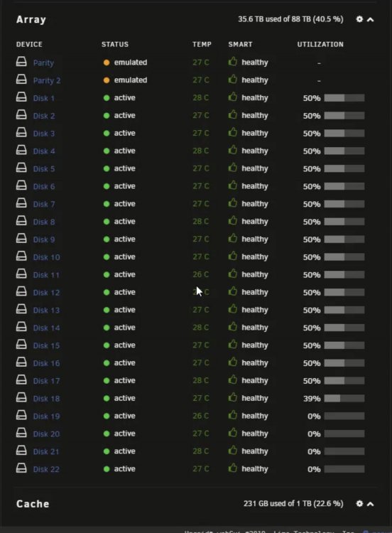This screenshot has height=533, width=392.
Task: Click the green active status dot for Disk 16
Action: click(107, 363)
